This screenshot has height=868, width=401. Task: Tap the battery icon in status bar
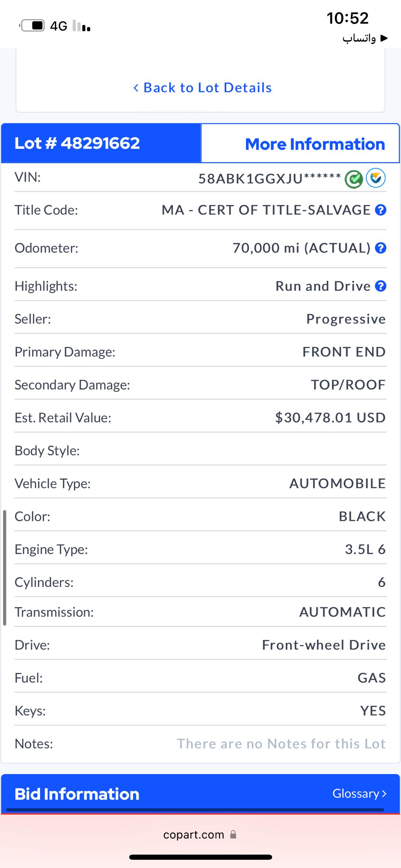pos(33,26)
